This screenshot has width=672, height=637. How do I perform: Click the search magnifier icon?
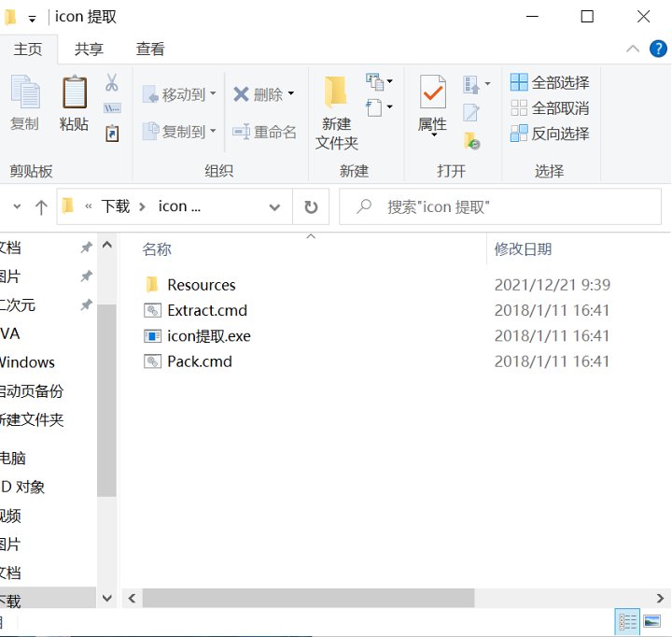(x=364, y=206)
